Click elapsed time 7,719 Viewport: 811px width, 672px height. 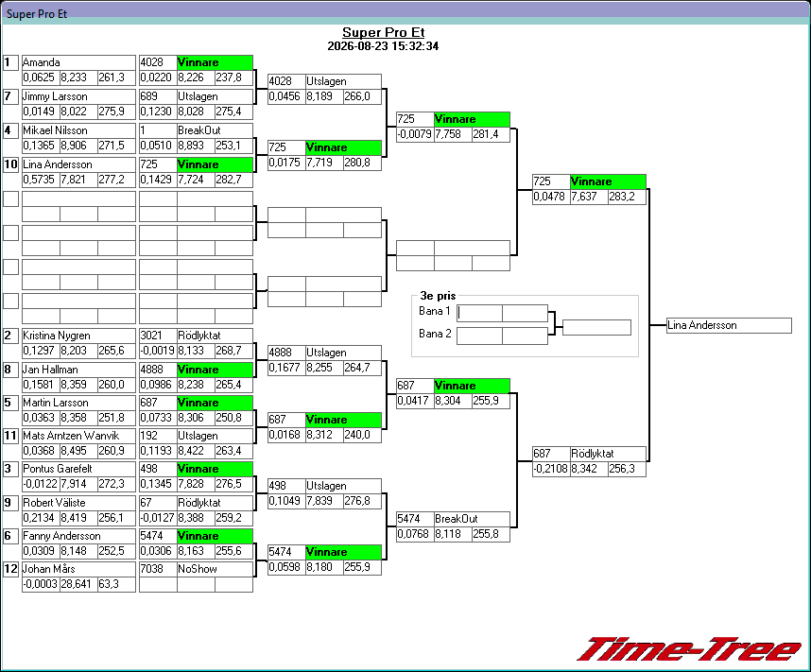324,163
